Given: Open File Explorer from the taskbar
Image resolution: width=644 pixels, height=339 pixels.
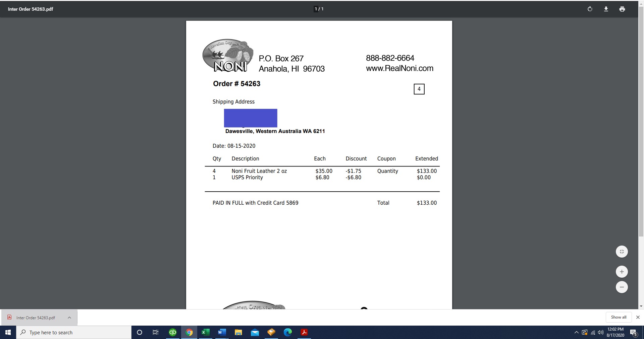Looking at the screenshot, I should tap(238, 332).
